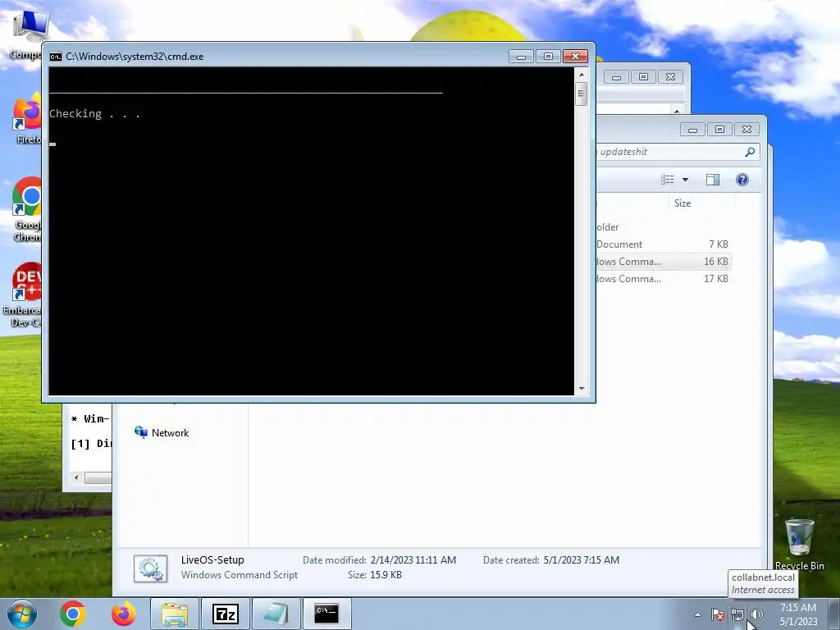Open Windows Explorer from the taskbar
Image resolution: width=840 pixels, height=630 pixels.
(175, 614)
